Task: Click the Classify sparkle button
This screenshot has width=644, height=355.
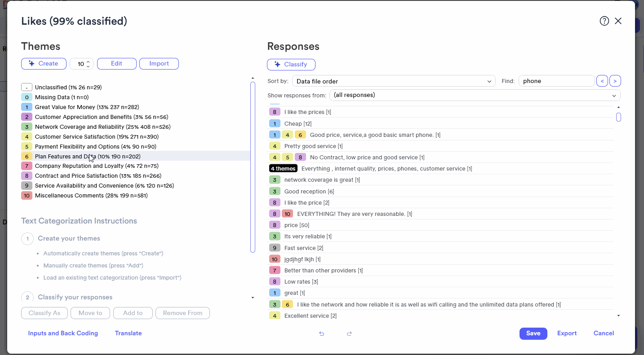Action: (291, 65)
